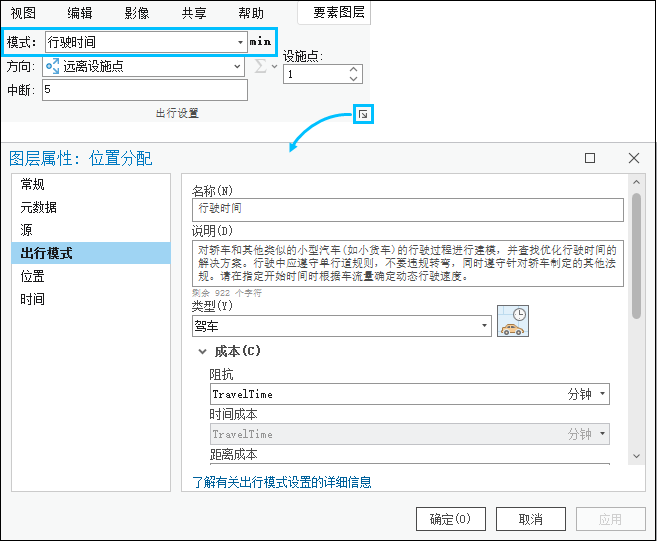Click the 确定(O) button
The height and width of the screenshot is (541, 657).
[x=450, y=519]
